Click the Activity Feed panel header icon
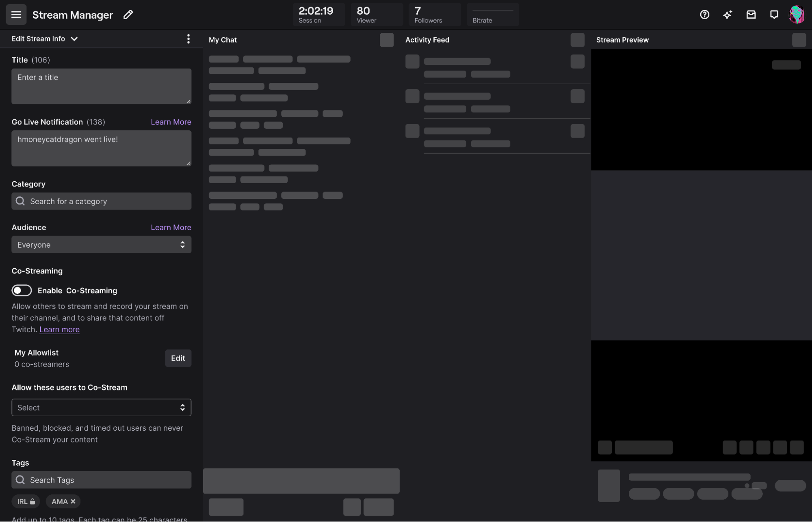Image resolution: width=812 pixels, height=522 pixels. (577, 40)
